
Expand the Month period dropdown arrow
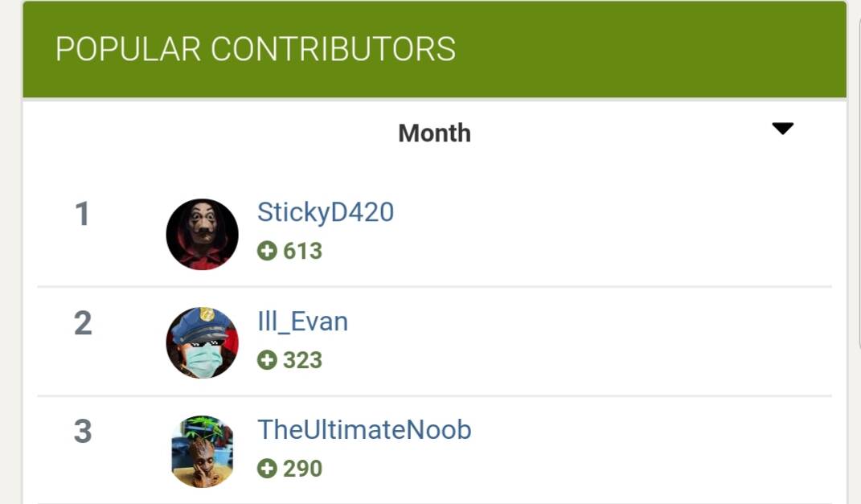pos(782,129)
